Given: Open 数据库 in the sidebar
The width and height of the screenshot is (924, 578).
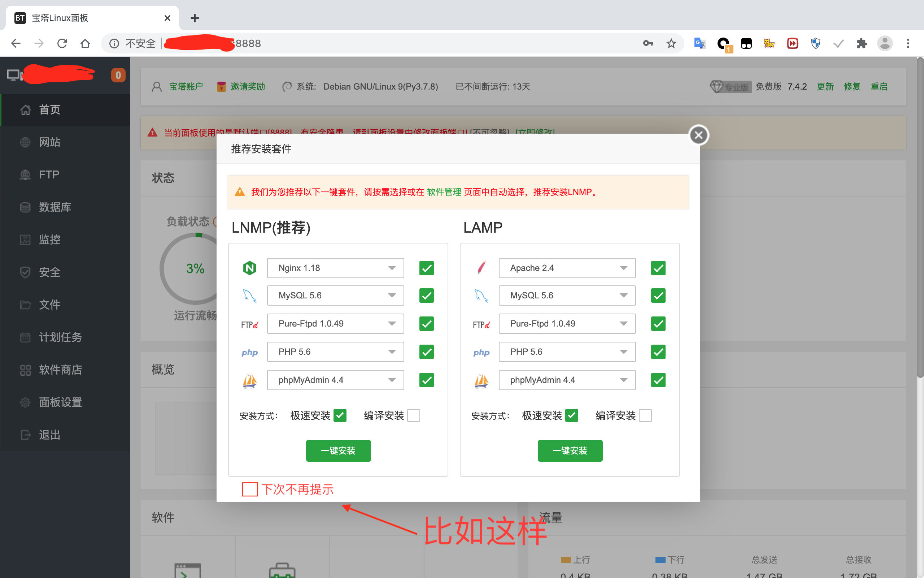Looking at the screenshot, I should 65,207.
